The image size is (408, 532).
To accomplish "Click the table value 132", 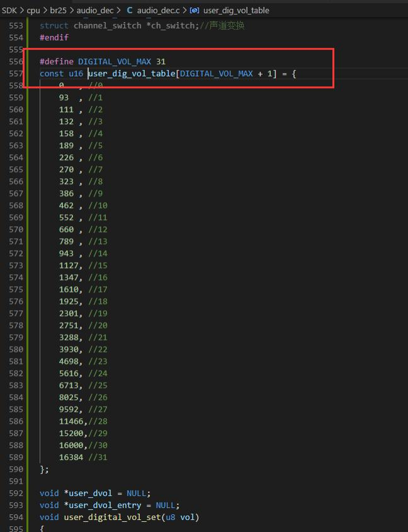I will (66, 122).
